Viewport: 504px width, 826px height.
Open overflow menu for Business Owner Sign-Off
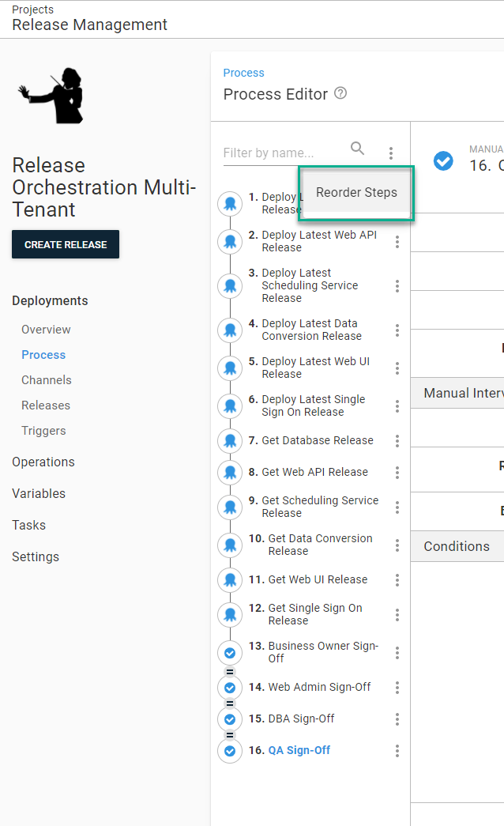point(397,653)
